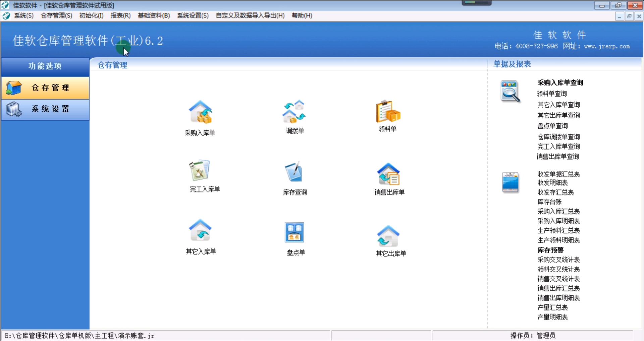Viewport: 644px width, 341px height.
Task: Open the 仓存管理(S) menu
Action: pos(56,16)
